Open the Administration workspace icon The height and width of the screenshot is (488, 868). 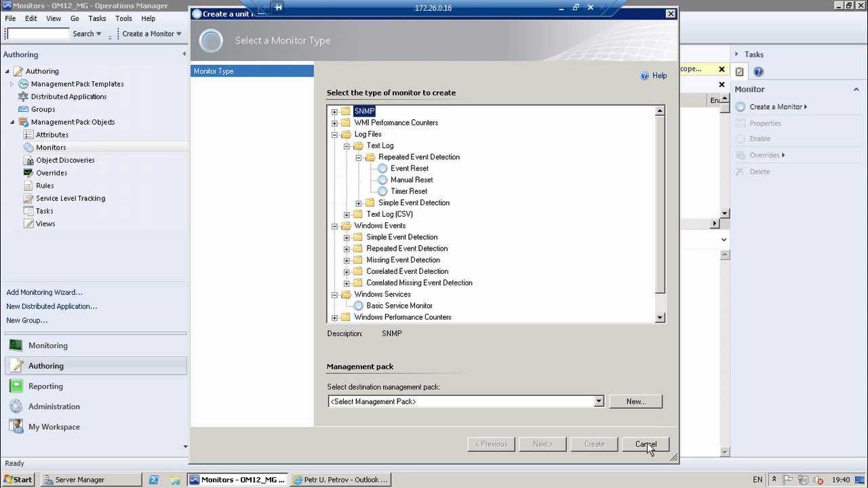tap(16, 407)
